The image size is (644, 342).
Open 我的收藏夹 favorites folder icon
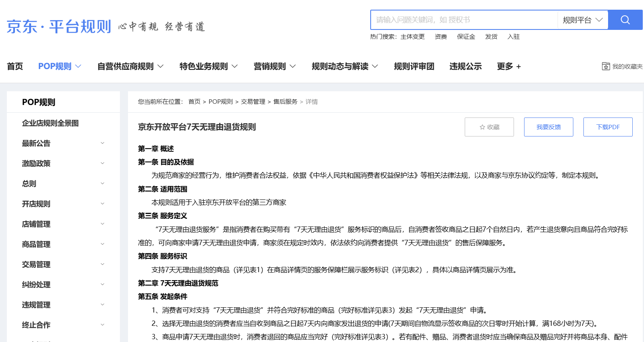tap(606, 66)
